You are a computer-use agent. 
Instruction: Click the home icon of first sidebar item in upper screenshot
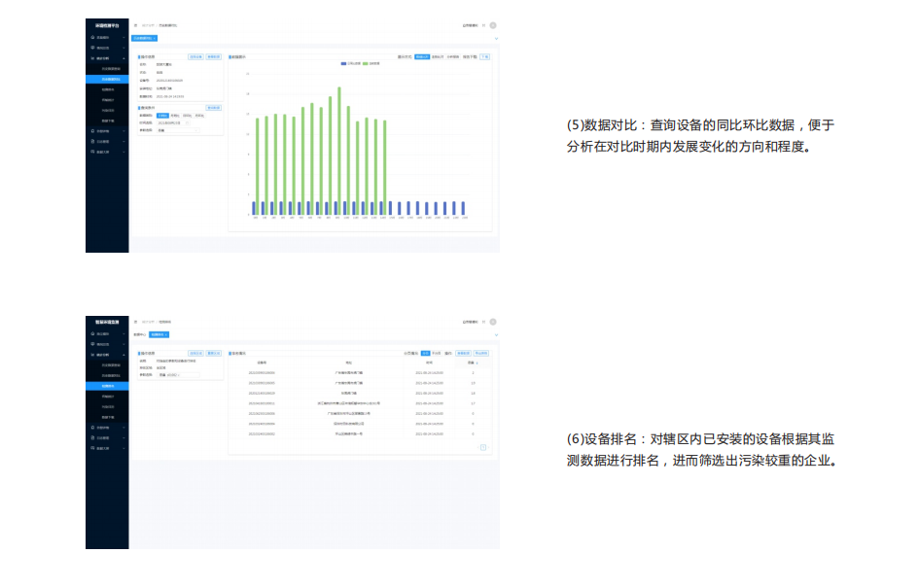pyautogui.click(x=91, y=37)
